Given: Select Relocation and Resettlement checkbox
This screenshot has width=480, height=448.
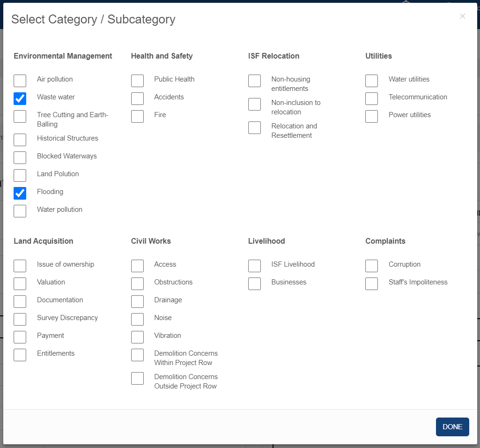Looking at the screenshot, I should tap(254, 127).
